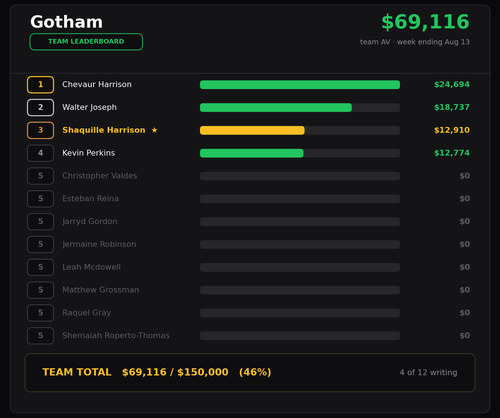This screenshot has height=418, width=500.
Task: Click rank badge 1 for Chevaur Harrison
Action: tap(40, 84)
